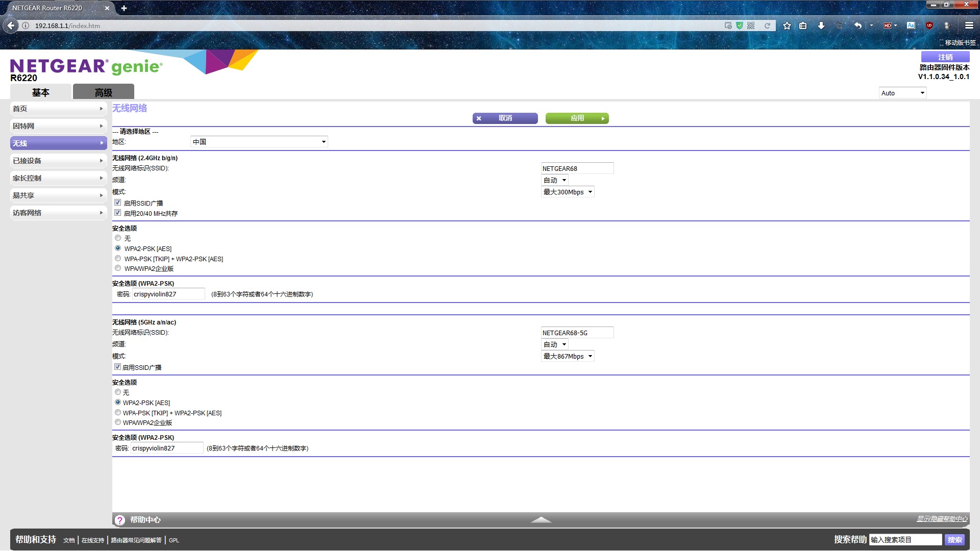Image resolution: width=980 pixels, height=551 pixels.
Task: Edit the 2.4GHz SSID field NETGEAR68
Action: pyautogui.click(x=577, y=168)
